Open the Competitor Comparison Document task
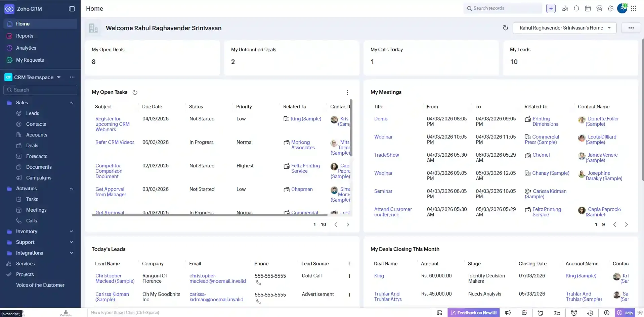 [109, 171]
